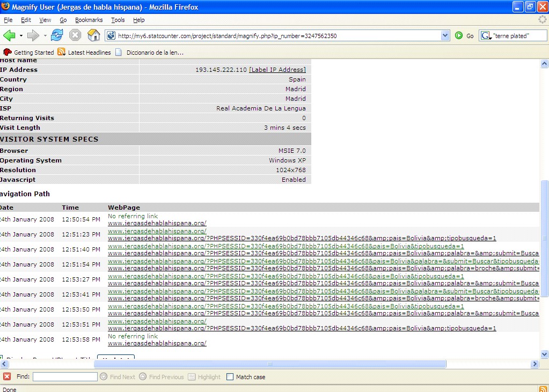Enable the Match case checkbox
Screen dimensions: 549x392
point(230,376)
